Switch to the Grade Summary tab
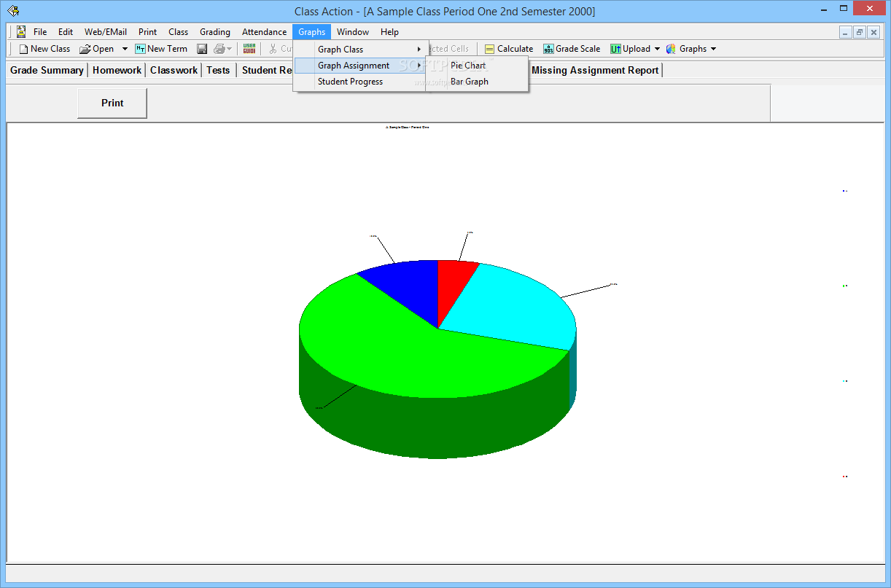Viewport: 891px width, 588px height. [x=47, y=70]
